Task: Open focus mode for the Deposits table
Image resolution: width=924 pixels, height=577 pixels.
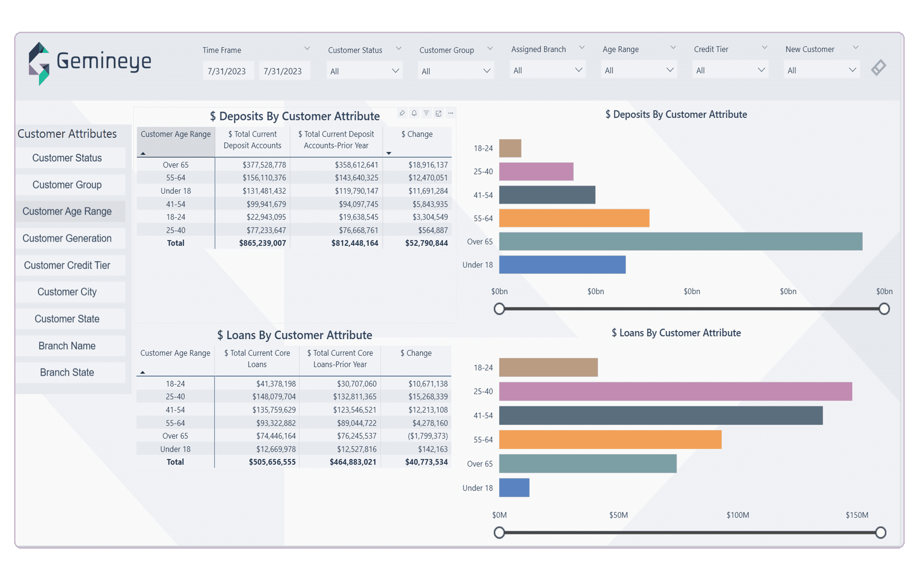Action: [x=438, y=113]
